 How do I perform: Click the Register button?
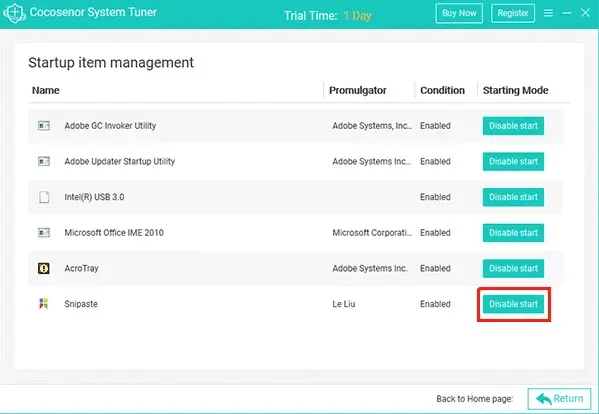coord(513,13)
